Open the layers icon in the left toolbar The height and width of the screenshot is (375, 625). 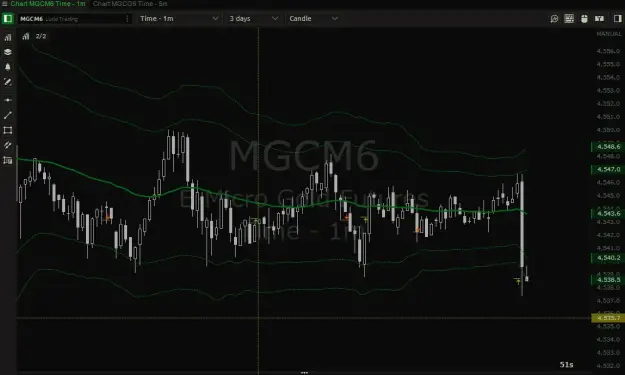coord(8,52)
